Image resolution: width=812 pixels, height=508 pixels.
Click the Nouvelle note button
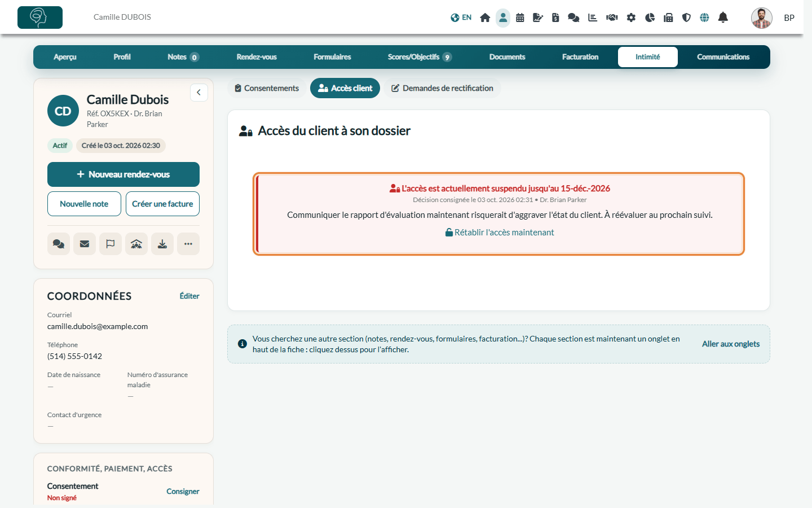[x=84, y=204]
